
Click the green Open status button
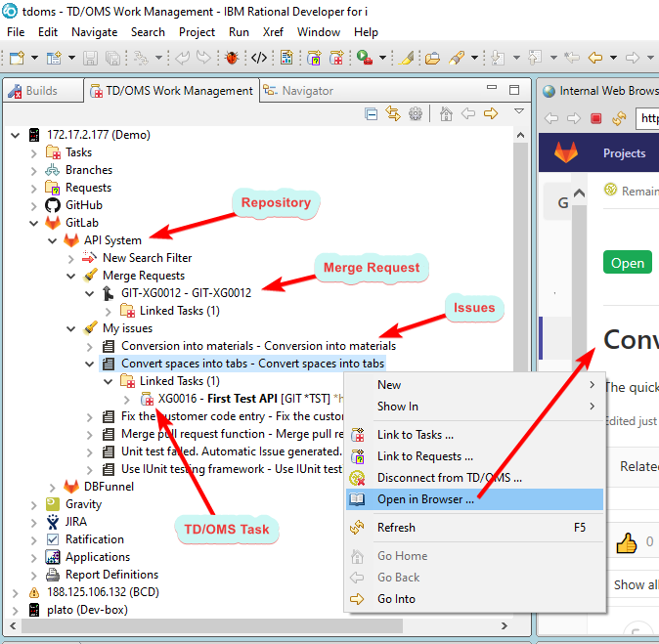[627, 263]
